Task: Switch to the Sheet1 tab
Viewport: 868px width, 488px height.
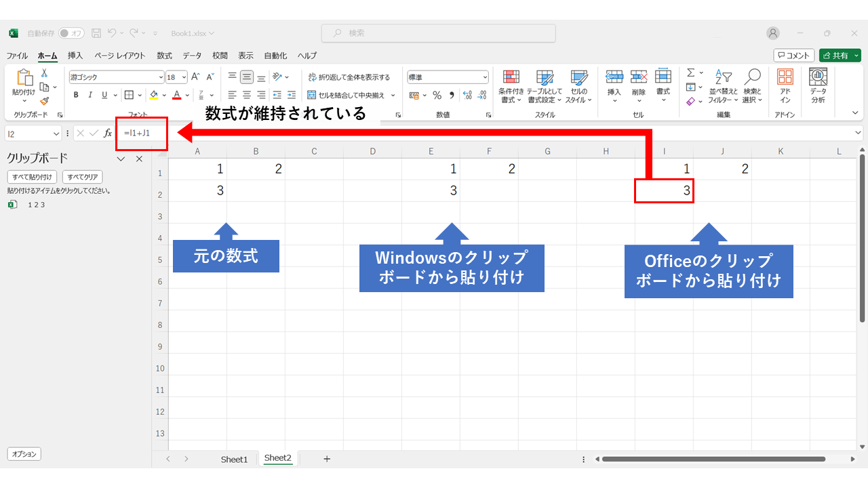Action: (234, 459)
